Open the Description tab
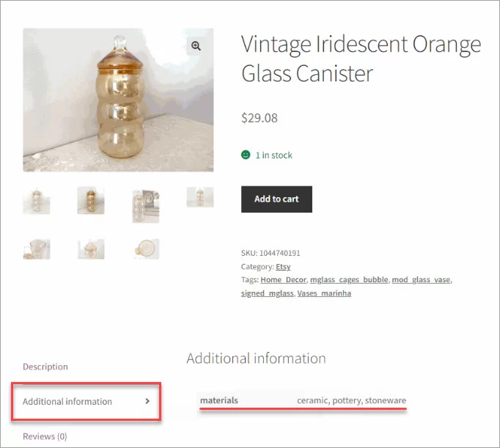Screen dimensions: 500x448 tap(45, 367)
